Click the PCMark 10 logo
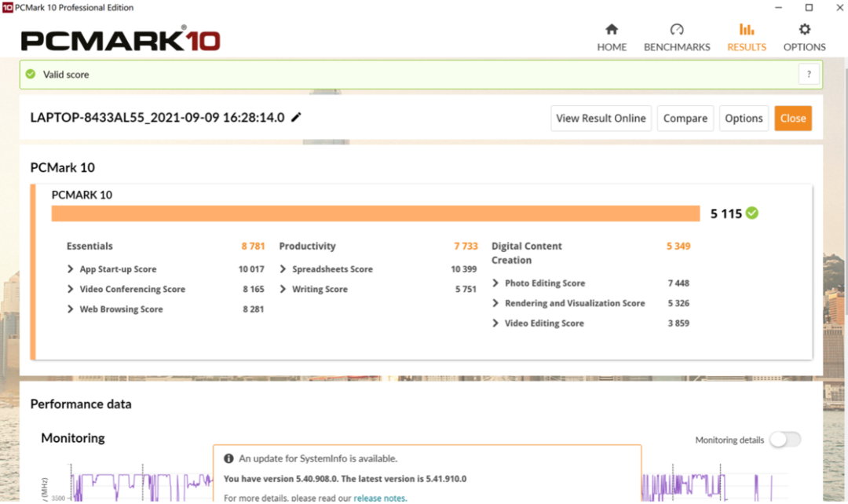Screen dimensions: 848x504 coord(120,39)
